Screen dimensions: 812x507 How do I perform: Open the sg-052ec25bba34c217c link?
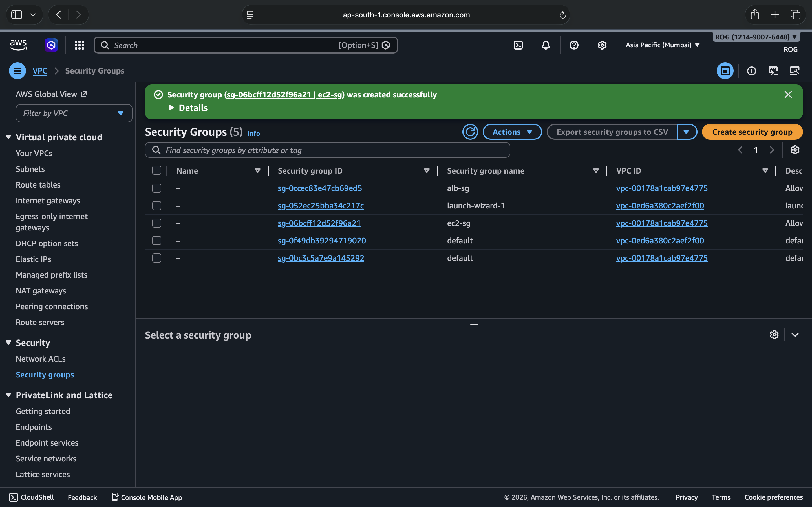coord(321,206)
